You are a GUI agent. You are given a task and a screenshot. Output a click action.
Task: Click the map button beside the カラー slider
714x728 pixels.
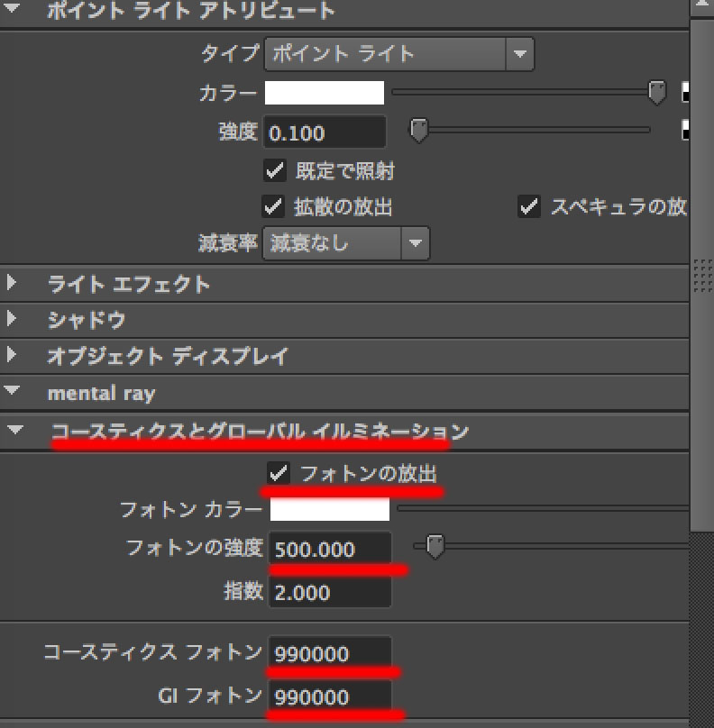click(685, 92)
